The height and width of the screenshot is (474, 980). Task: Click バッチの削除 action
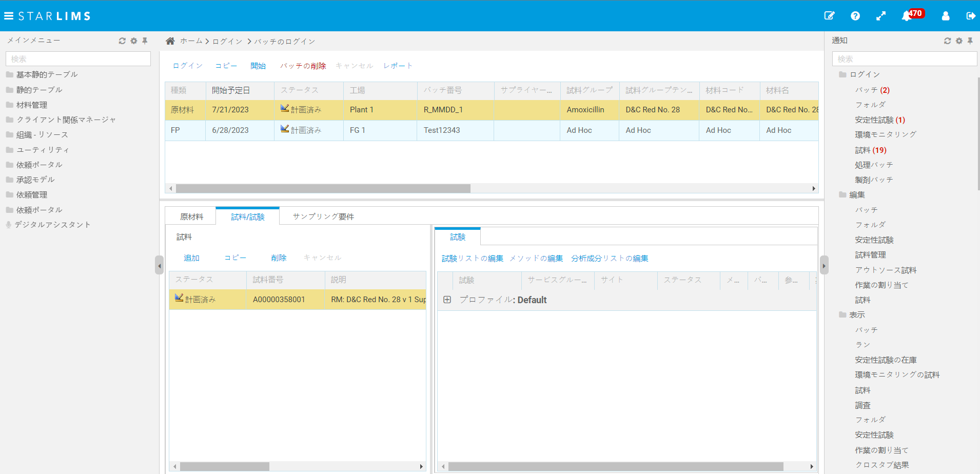(303, 66)
